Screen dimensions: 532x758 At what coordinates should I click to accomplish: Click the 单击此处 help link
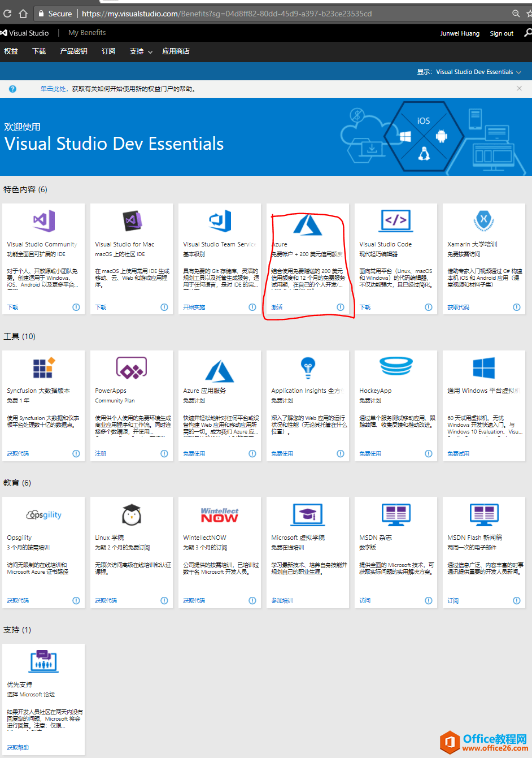click(x=53, y=89)
